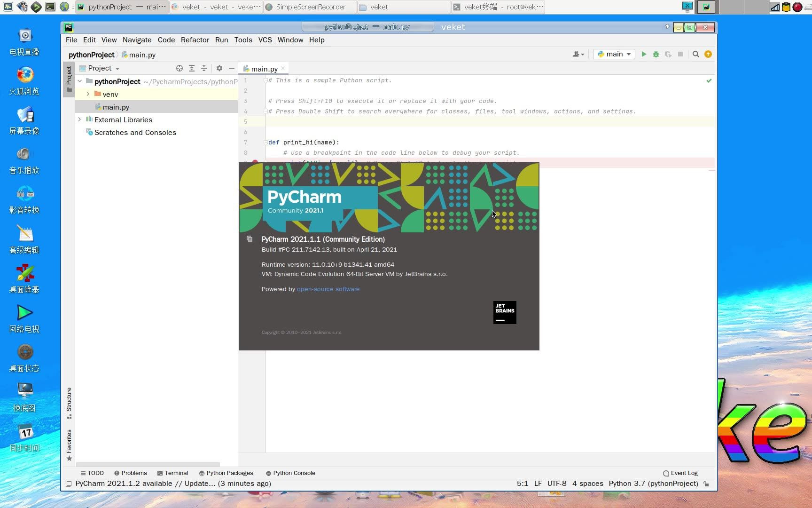
Task: Open the 网络电视 desktop icon
Action: pyautogui.click(x=25, y=318)
